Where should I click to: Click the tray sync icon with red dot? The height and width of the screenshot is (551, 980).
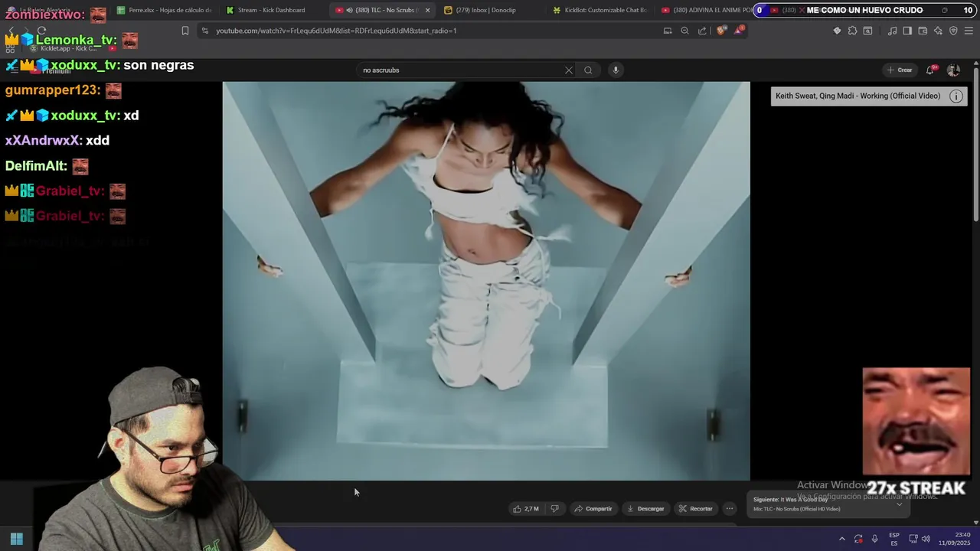(x=858, y=539)
